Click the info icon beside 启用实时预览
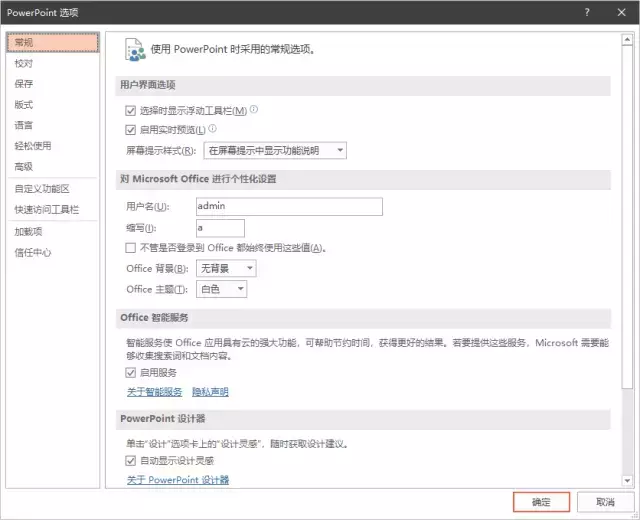Screen dimensions: 640x520 click(213, 129)
